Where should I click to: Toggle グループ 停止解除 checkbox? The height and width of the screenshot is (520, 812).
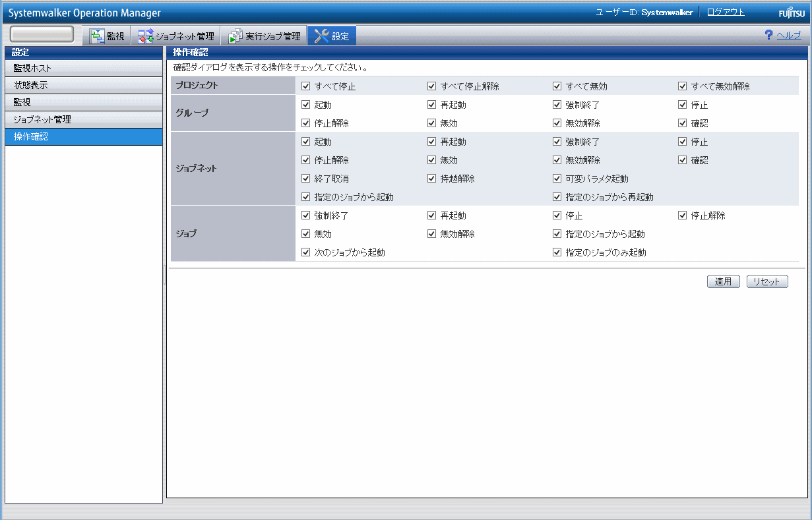coord(306,123)
